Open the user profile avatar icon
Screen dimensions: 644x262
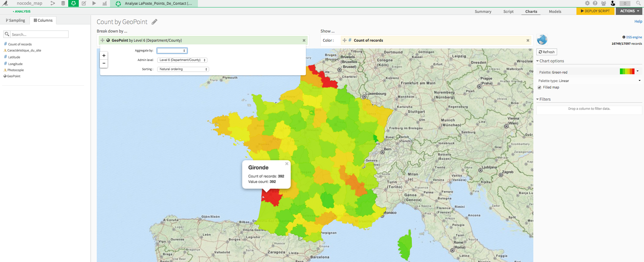(613, 3)
